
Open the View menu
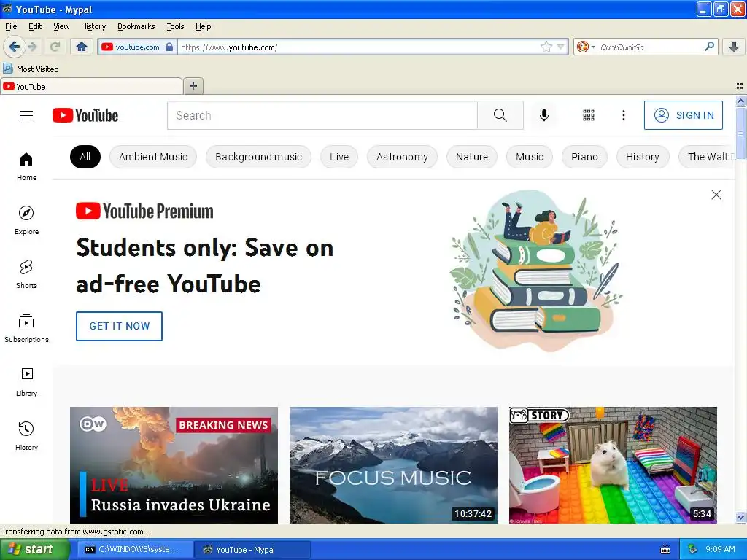[x=61, y=26]
